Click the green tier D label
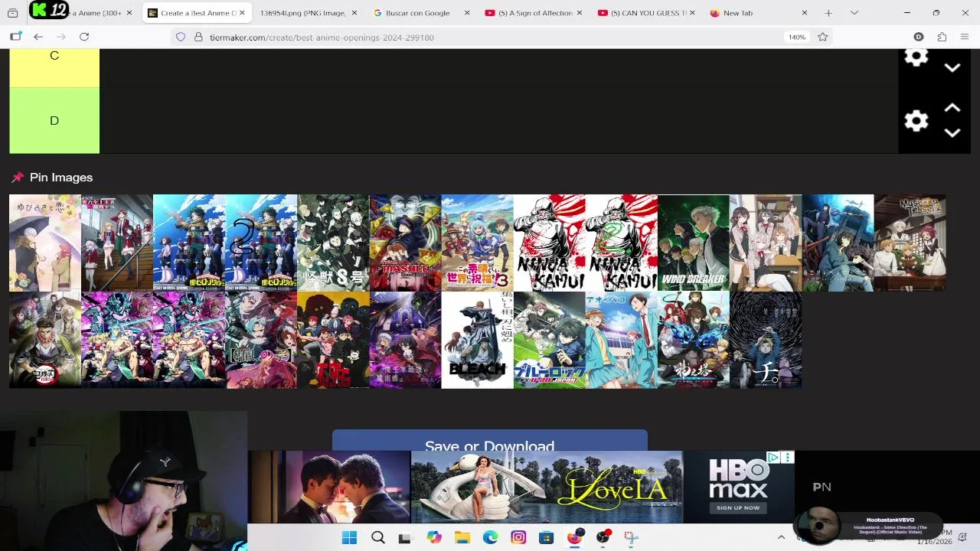The height and width of the screenshot is (551, 980). point(54,121)
